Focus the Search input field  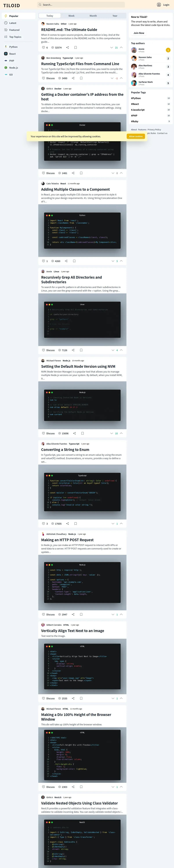pos(81,5)
